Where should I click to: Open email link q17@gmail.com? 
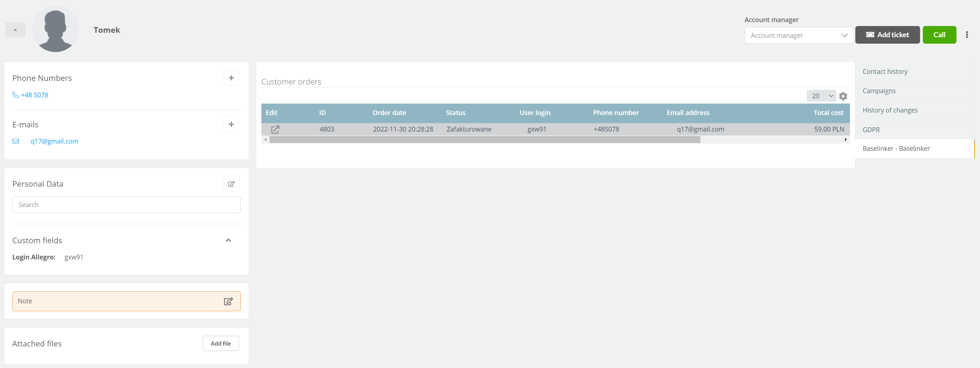pos(54,141)
